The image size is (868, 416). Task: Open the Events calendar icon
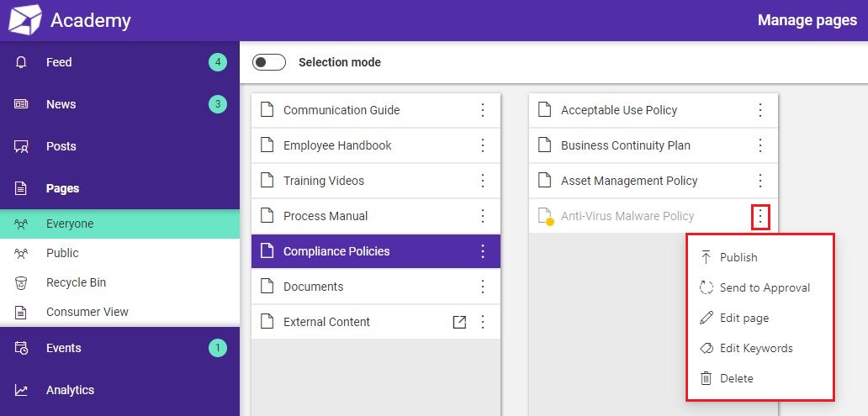pyautogui.click(x=21, y=348)
